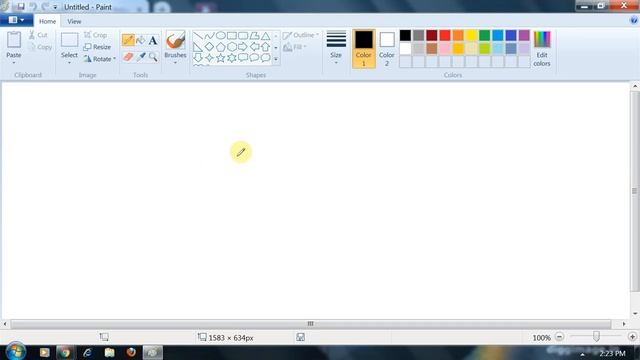The width and height of the screenshot is (640, 360).
Task: Choose the Five-point star shape
Action: (x=221, y=58)
